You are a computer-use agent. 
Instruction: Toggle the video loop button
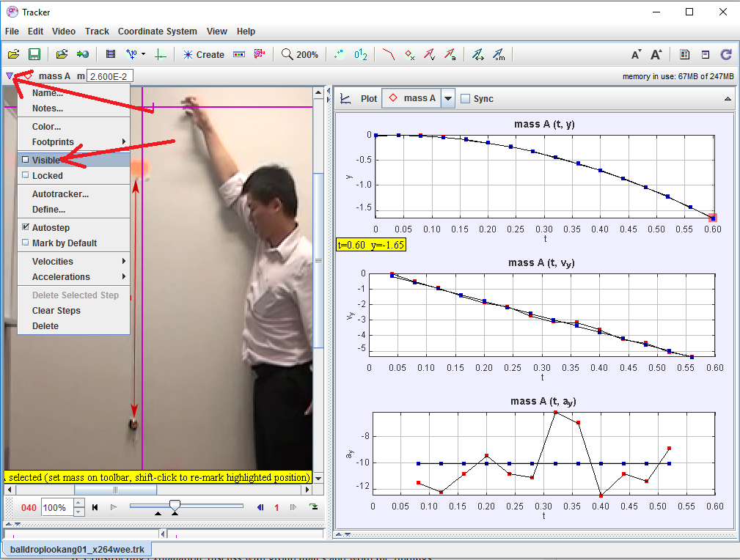point(313,507)
